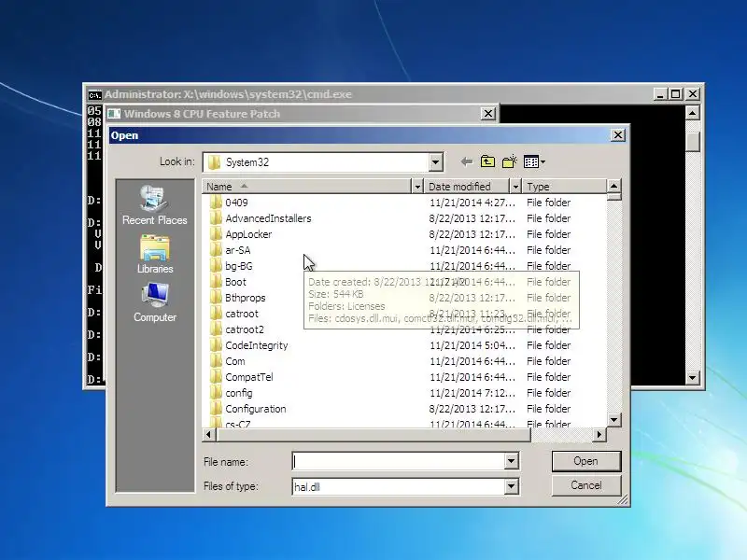Open the Files of type dropdown arrow
The height and width of the screenshot is (560, 747).
coord(511,486)
